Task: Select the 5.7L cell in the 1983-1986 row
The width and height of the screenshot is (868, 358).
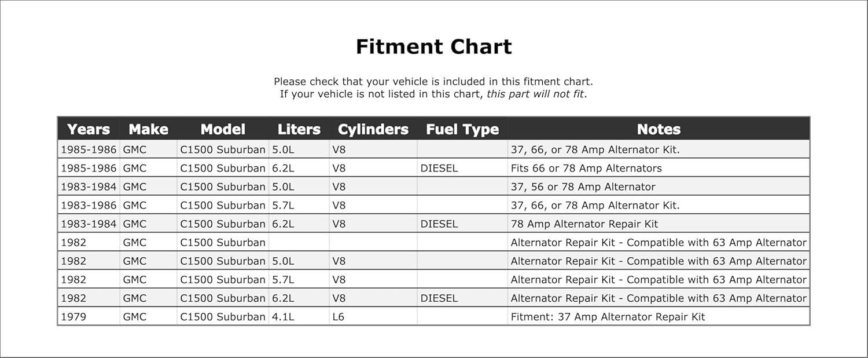Action: pyautogui.click(x=283, y=205)
